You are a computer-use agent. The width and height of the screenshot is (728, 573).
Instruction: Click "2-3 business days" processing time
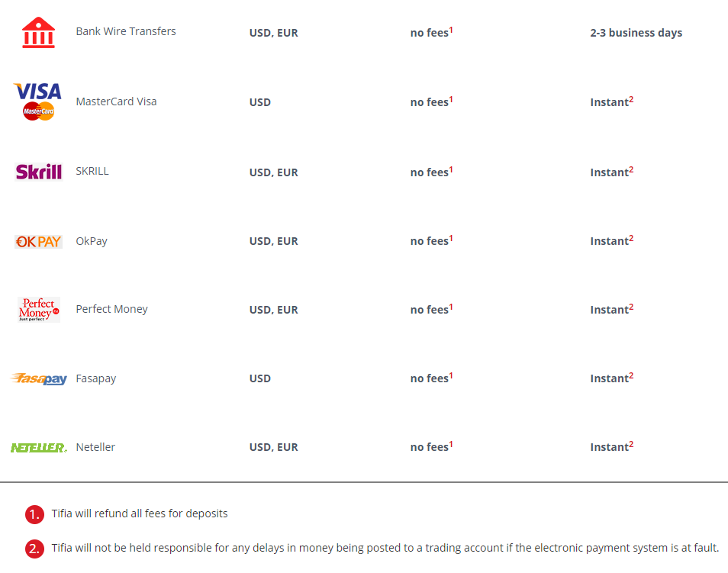tap(636, 33)
